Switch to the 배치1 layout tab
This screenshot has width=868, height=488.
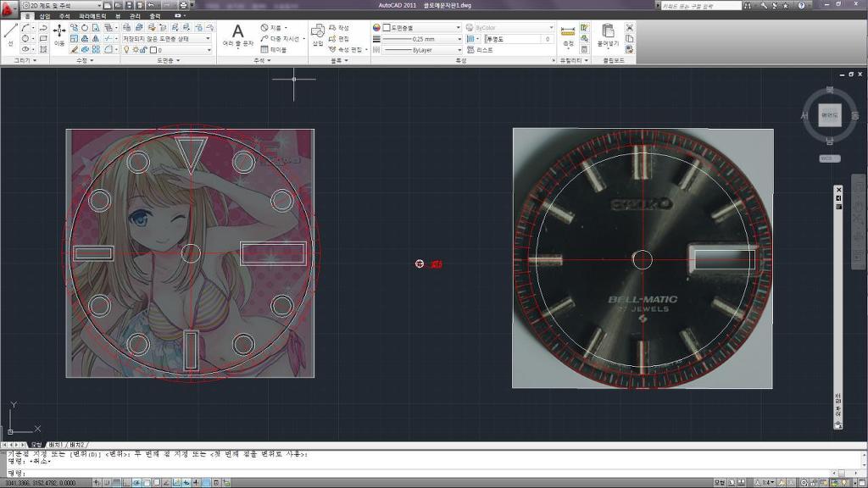(56, 445)
